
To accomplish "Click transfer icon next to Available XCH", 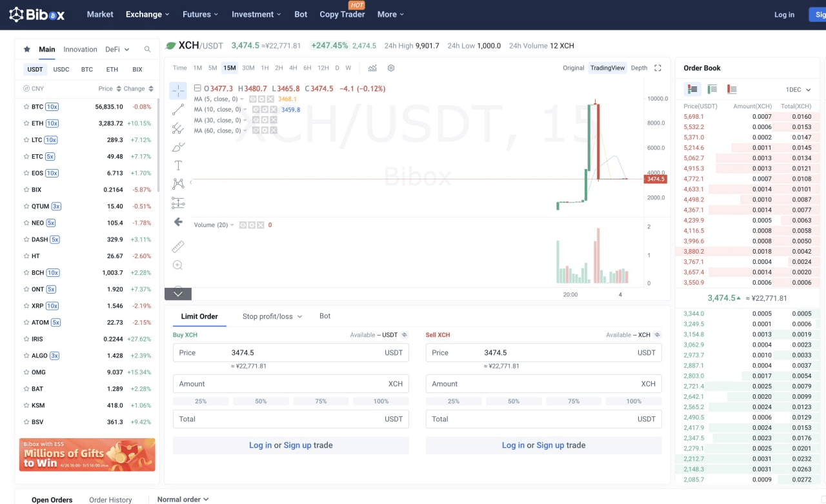I will click(658, 335).
